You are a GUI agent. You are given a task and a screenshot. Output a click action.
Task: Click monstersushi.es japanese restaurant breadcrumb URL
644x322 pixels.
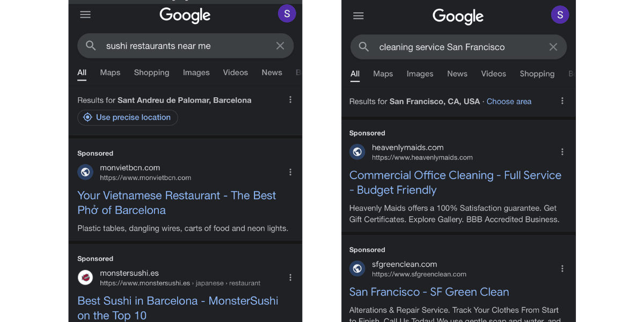pos(180,283)
